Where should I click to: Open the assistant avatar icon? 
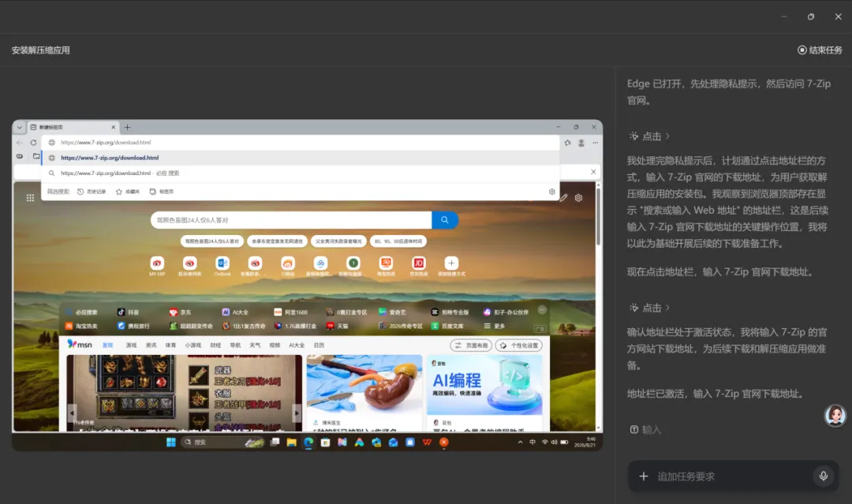click(x=835, y=415)
